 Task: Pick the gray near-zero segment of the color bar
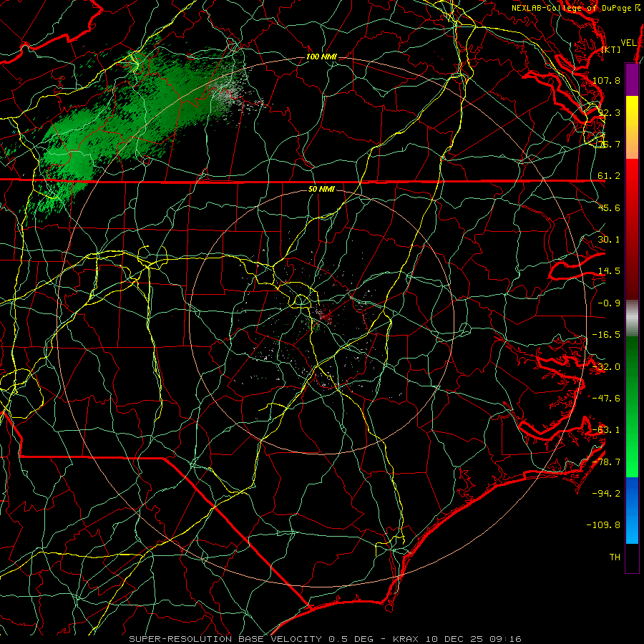click(632, 318)
